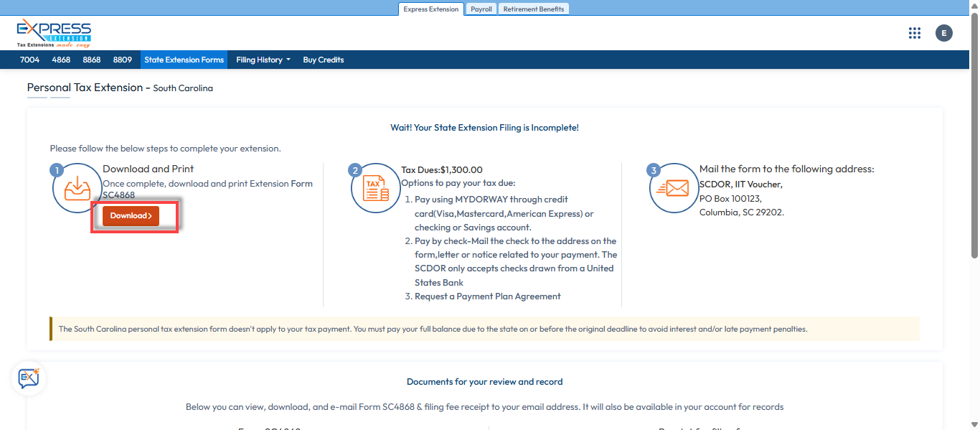Click the 'PO Box 100123,' text

click(730, 198)
